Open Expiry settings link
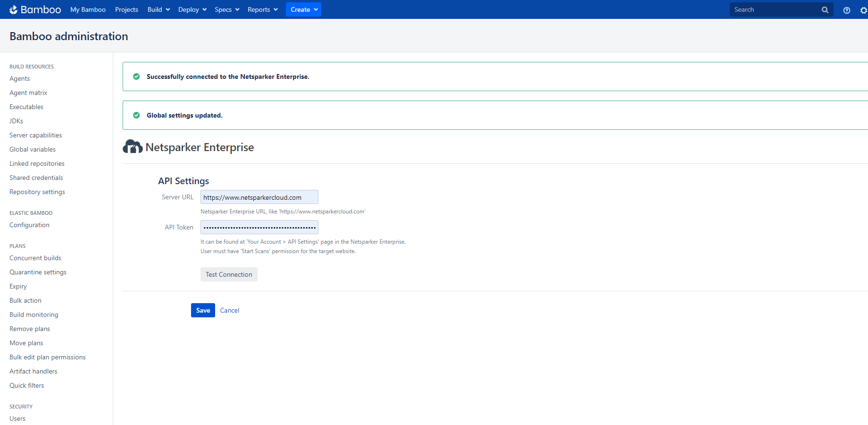Image resolution: width=868 pixels, height=425 pixels. tap(18, 286)
